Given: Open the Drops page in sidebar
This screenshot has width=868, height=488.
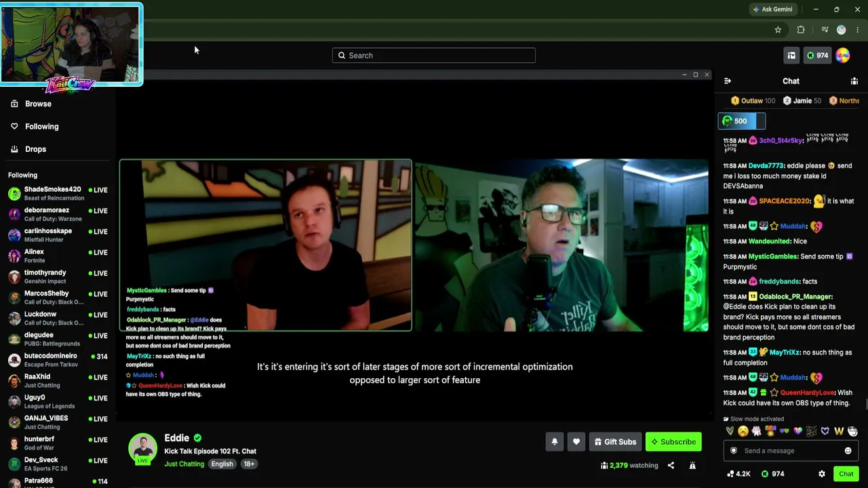Looking at the screenshot, I should [35, 149].
